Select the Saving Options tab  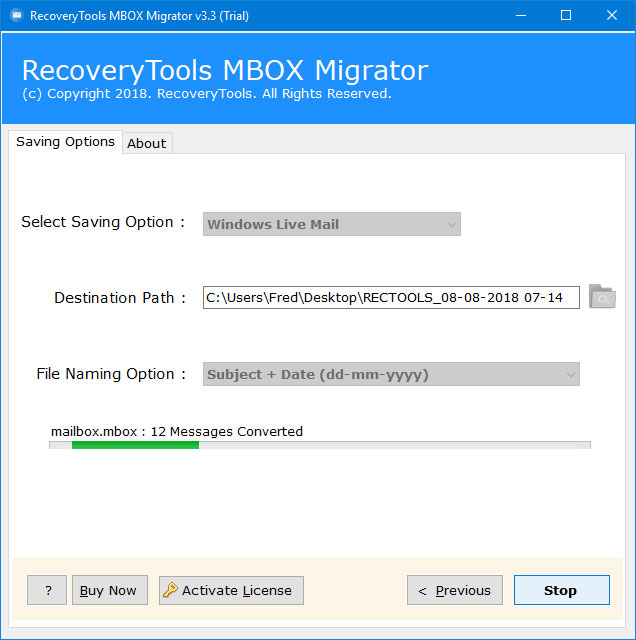(65, 142)
